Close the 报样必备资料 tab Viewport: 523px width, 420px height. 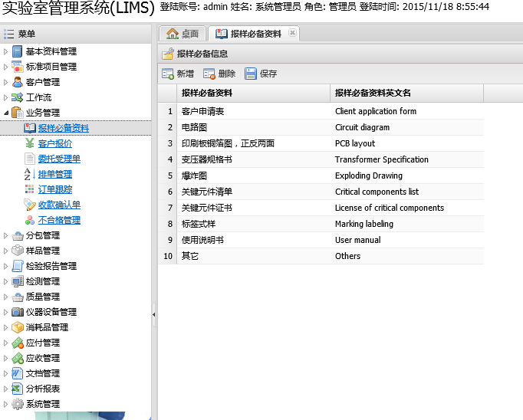click(291, 34)
